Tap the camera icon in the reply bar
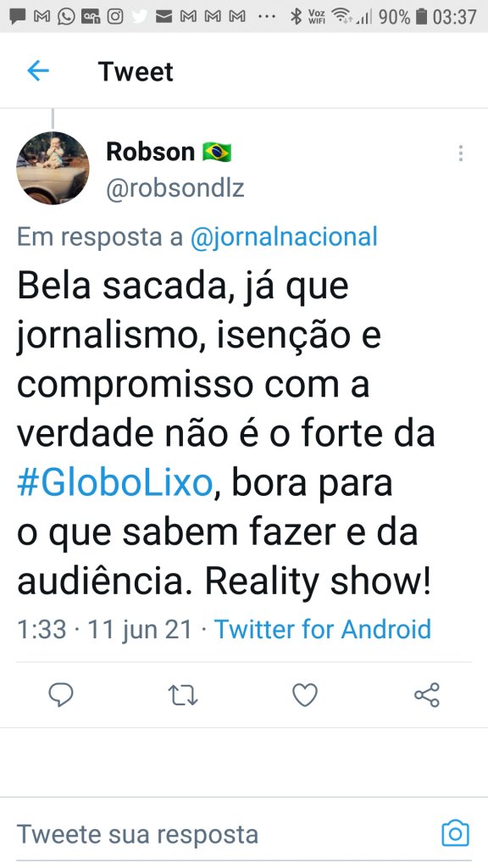 pos(455,833)
